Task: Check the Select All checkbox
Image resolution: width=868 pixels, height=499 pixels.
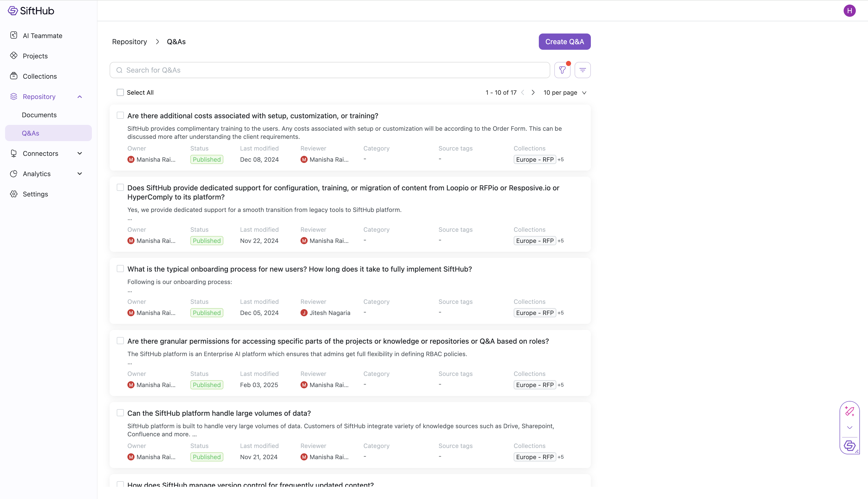Action: coord(120,93)
